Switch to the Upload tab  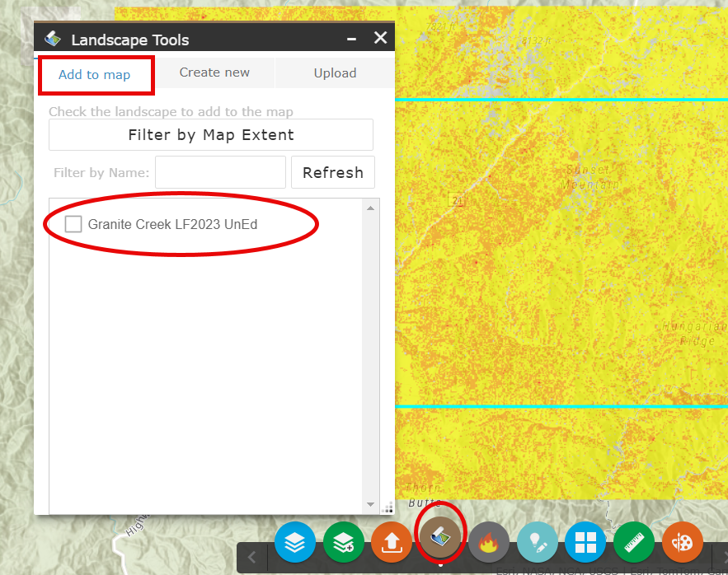point(335,72)
